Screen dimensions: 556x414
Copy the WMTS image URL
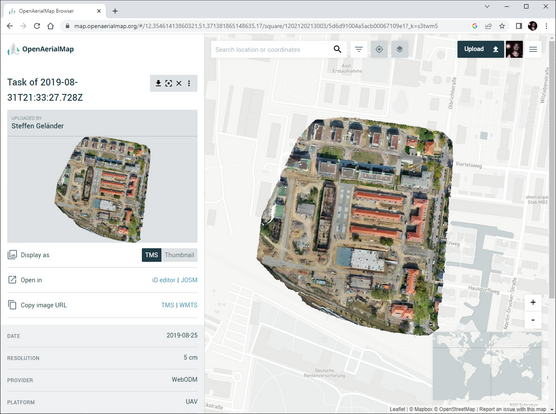188,305
